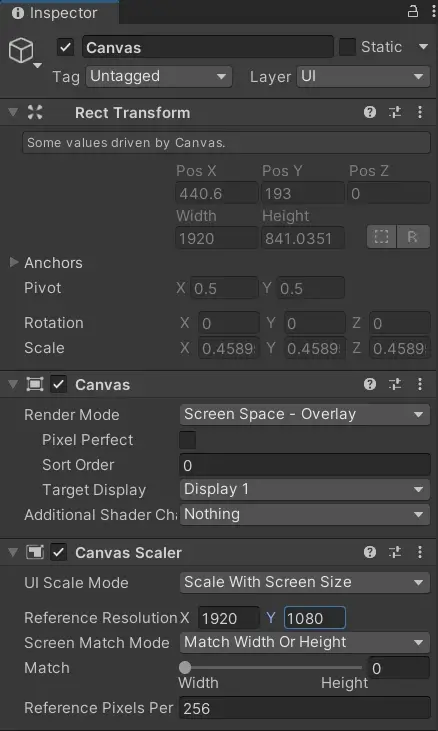Image resolution: width=438 pixels, height=731 pixels.
Task: Uncheck the Canvas GameObject active checkbox
Action: [65, 47]
